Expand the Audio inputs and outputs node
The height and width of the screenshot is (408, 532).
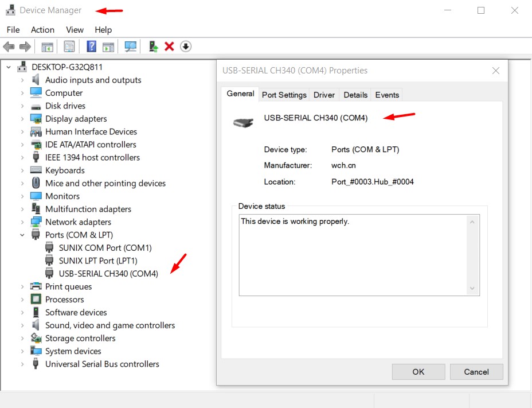pos(22,80)
